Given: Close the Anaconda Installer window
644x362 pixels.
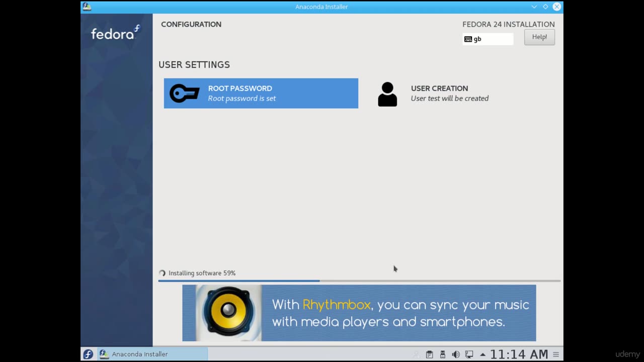Looking at the screenshot, I should click(x=556, y=7).
